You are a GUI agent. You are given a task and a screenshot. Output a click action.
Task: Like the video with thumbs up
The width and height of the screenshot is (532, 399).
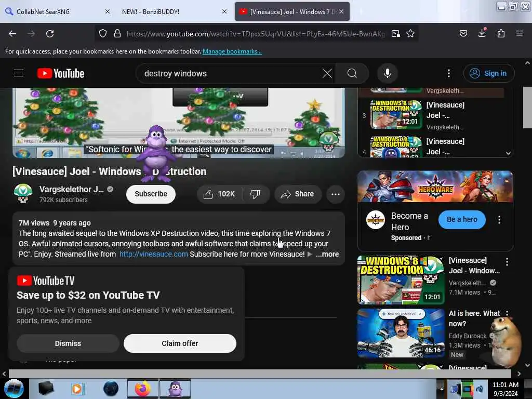pyautogui.click(x=219, y=194)
